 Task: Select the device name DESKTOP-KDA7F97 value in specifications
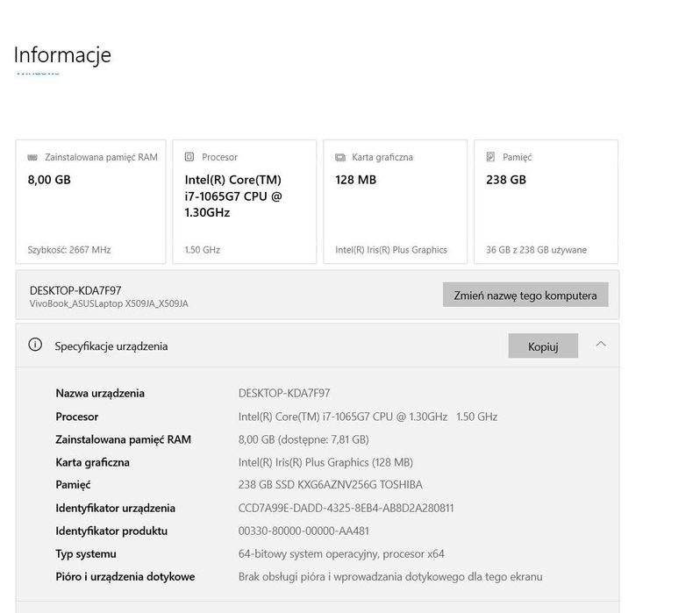(284, 393)
